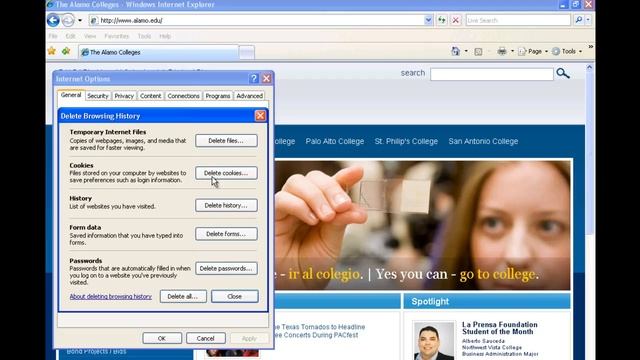Switch to the Advanced tab
The width and height of the screenshot is (640, 360).
249,96
